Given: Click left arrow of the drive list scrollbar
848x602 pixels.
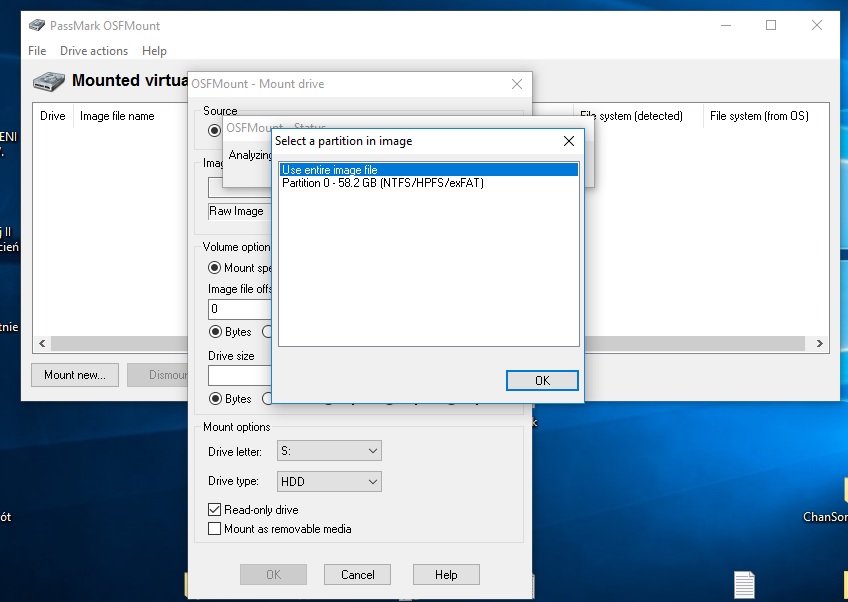Looking at the screenshot, I should point(42,343).
